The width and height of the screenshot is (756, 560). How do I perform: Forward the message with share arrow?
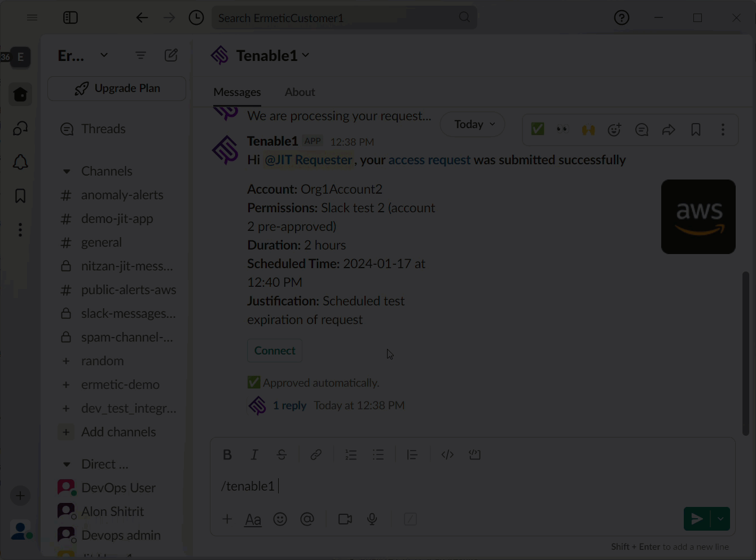point(669,129)
